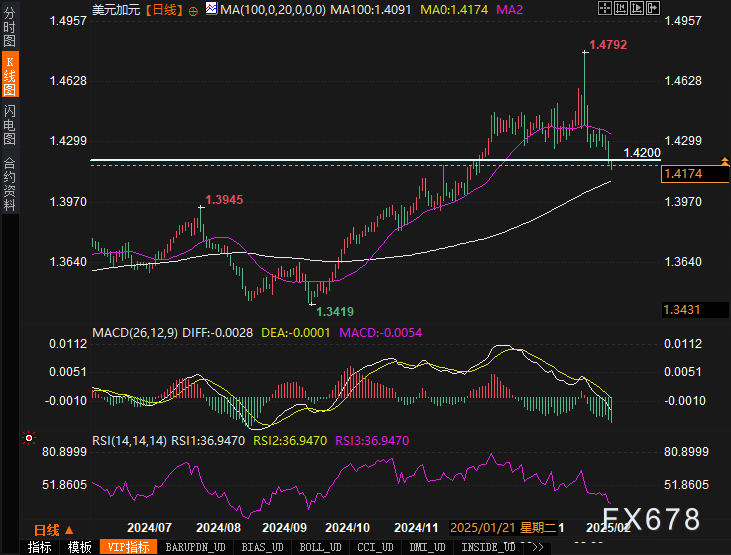Click the chart jump-to-start icon
731x555 pixels.
pos(621,8)
